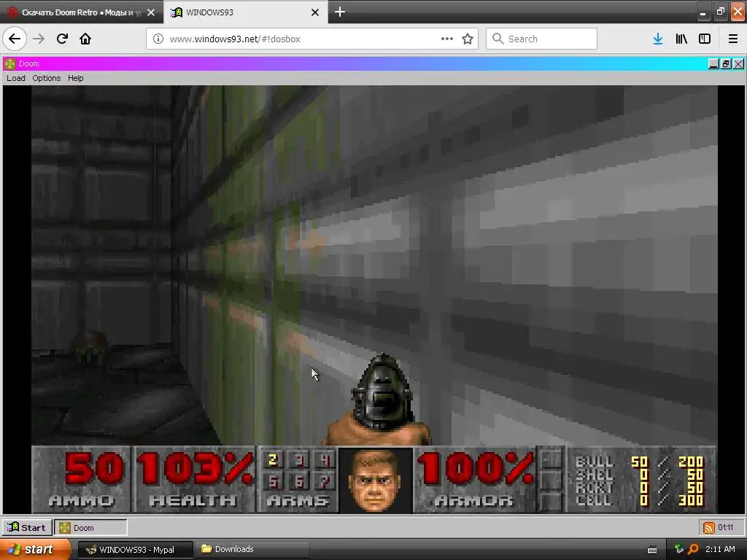This screenshot has width=747, height=560.
Task: Switch to the Doom Retro tab
Action: pos(81,12)
